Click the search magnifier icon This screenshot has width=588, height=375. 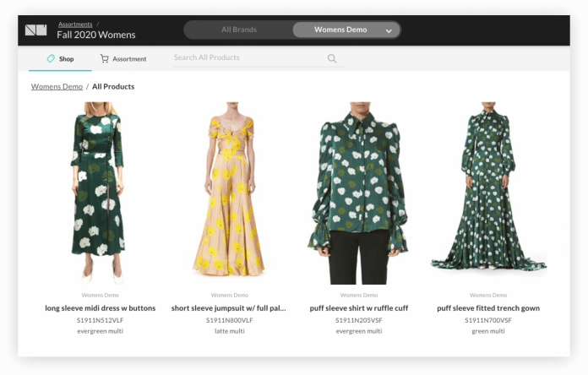[x=332, y=59]
